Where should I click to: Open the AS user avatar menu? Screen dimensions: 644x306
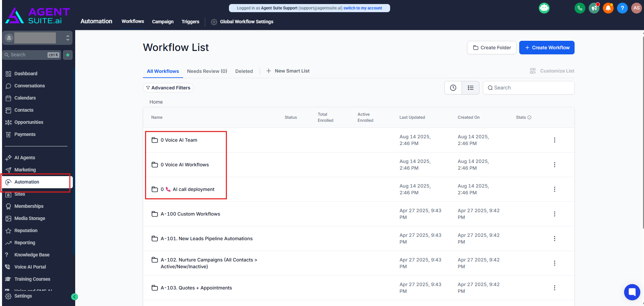coord(636,8)
